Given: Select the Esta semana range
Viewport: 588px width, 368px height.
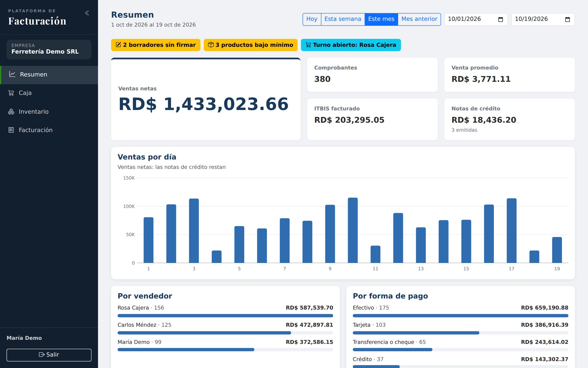Looking at the screenshot, I should [343, 19].
